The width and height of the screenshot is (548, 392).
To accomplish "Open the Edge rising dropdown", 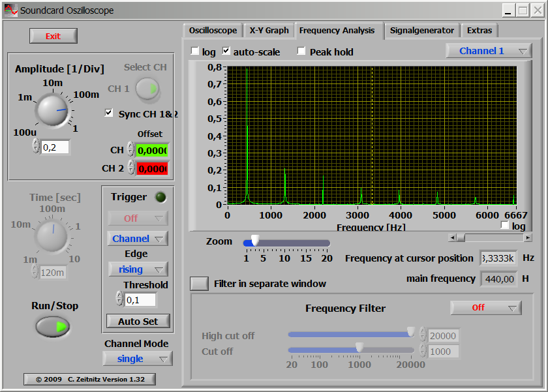I will pyautogui.click(x=138, y=269).
